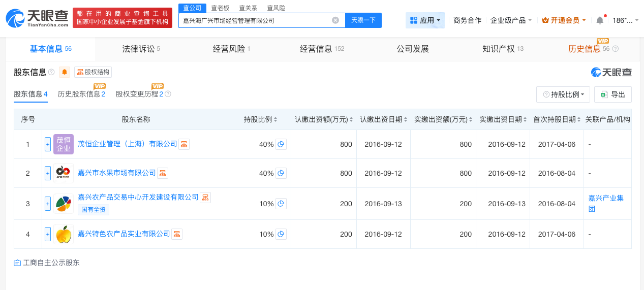
Task: Open equity chart icon after 茂恒企业管理
Action: click(x=184, y=144)
